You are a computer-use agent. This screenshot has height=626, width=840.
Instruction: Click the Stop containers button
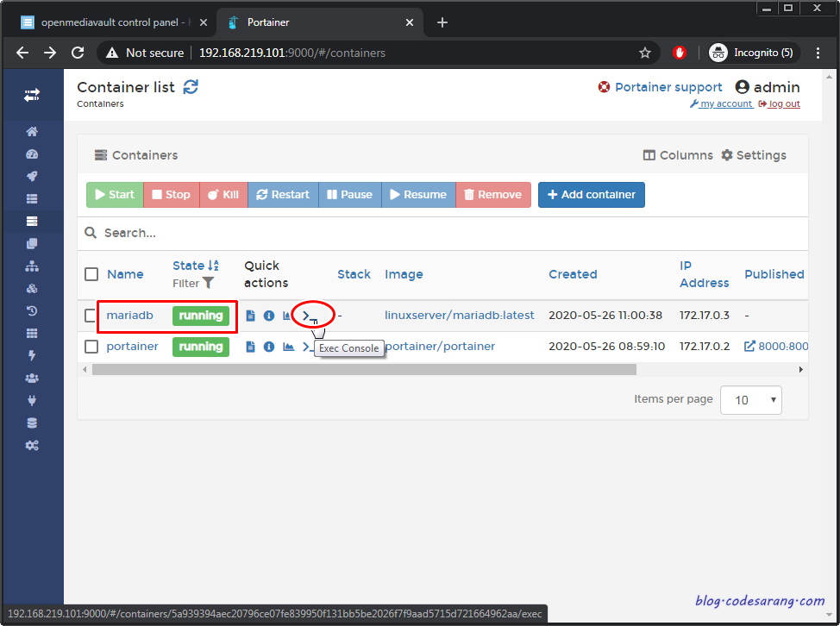coord(171,194)
